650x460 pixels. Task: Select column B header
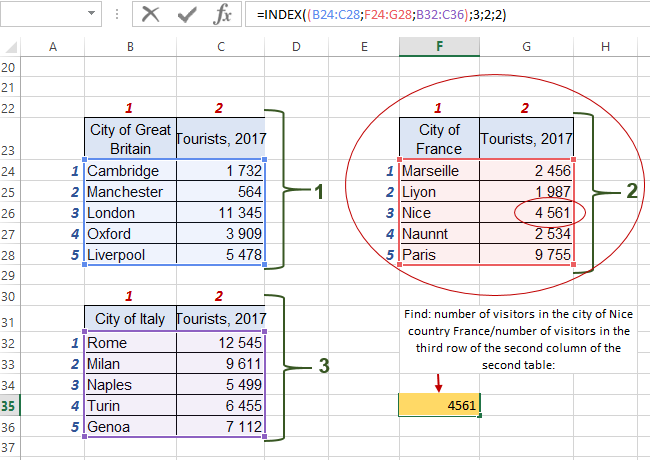[130, 47]
